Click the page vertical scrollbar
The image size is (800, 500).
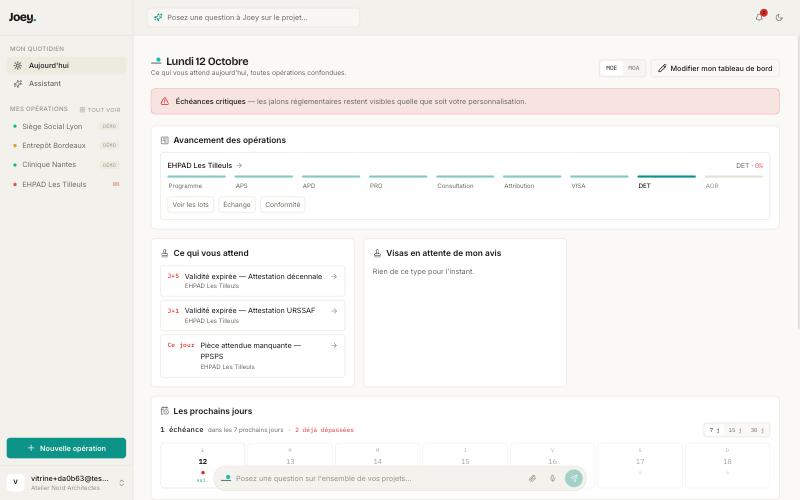(x=797, y=182)
